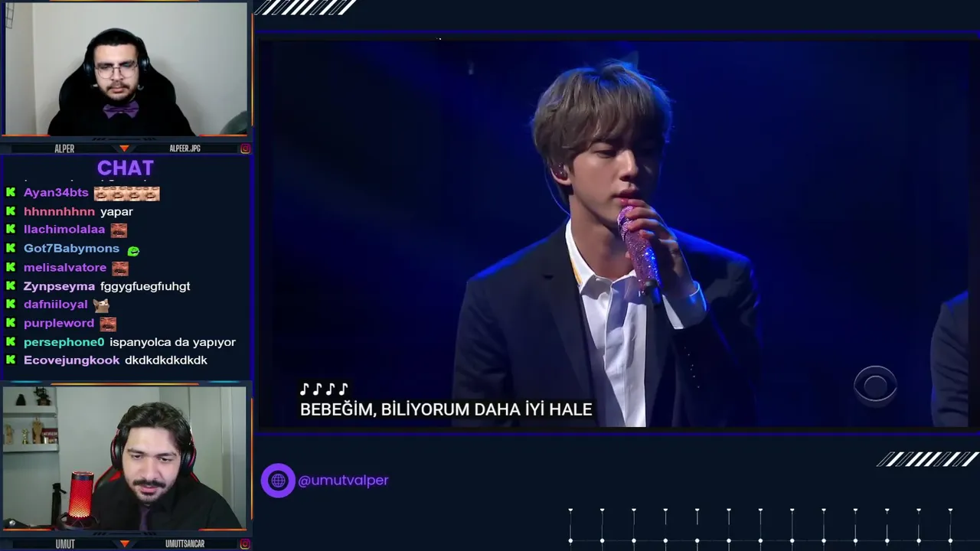Screen dimensions: 980x551
Task: Select the ALPER name label
Action: (x=64, y=148)
